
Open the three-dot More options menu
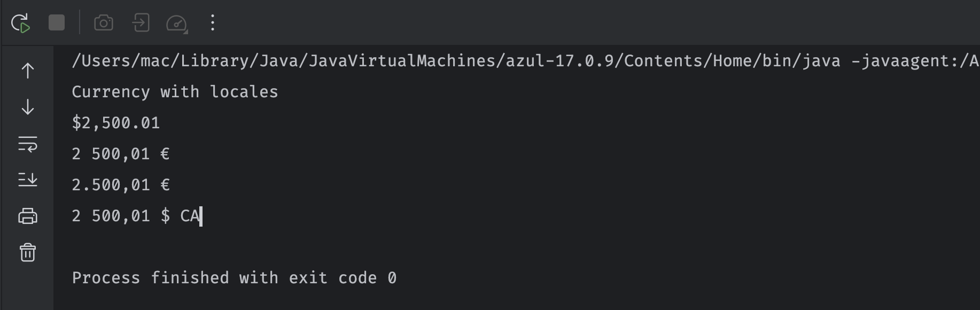tap(213, 22)
